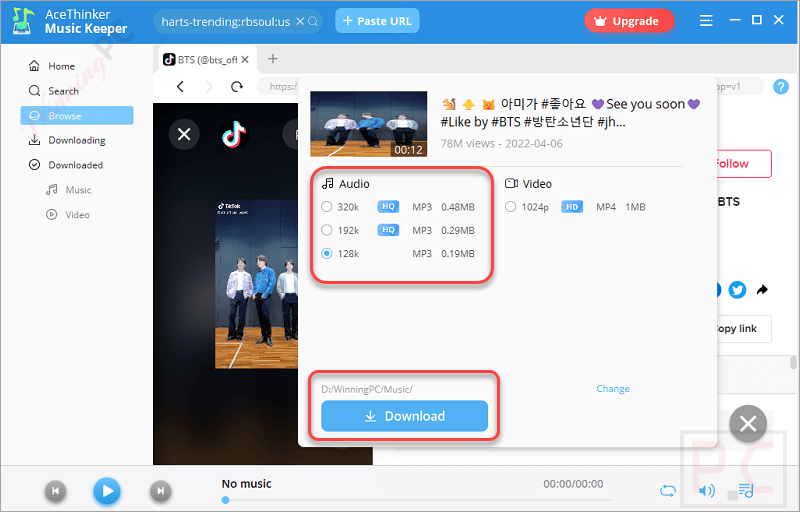This screenshot has height=512, width=800.
Task: Click the blue Download button
Action: coord(405,416)
